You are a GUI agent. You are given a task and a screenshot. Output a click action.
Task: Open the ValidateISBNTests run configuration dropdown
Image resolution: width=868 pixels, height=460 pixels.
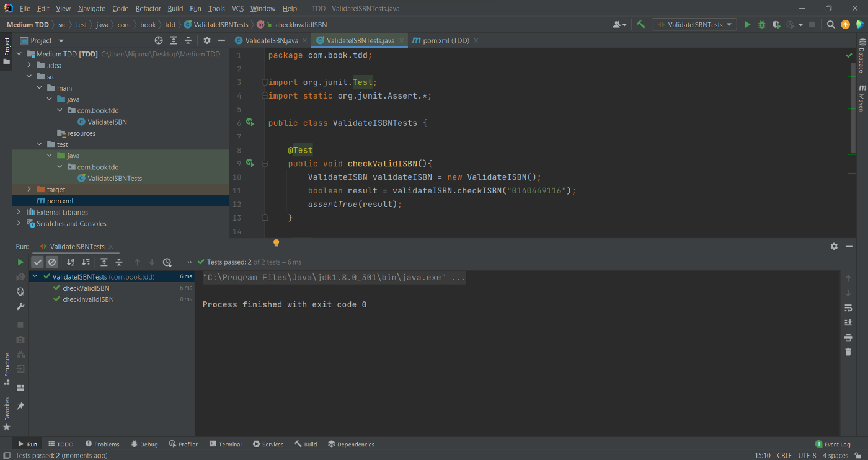tap(694, 25)
